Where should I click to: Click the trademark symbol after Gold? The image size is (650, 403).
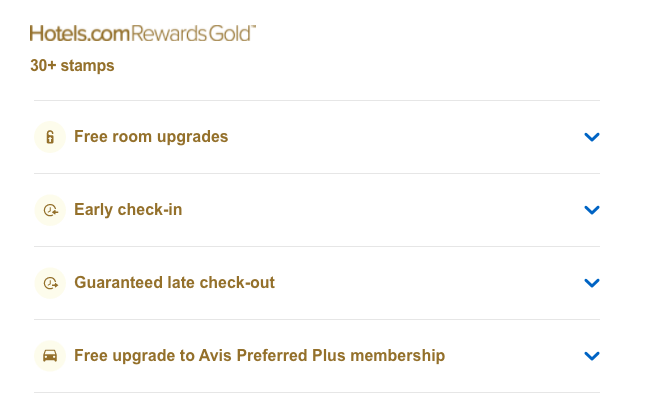[253, 29]
